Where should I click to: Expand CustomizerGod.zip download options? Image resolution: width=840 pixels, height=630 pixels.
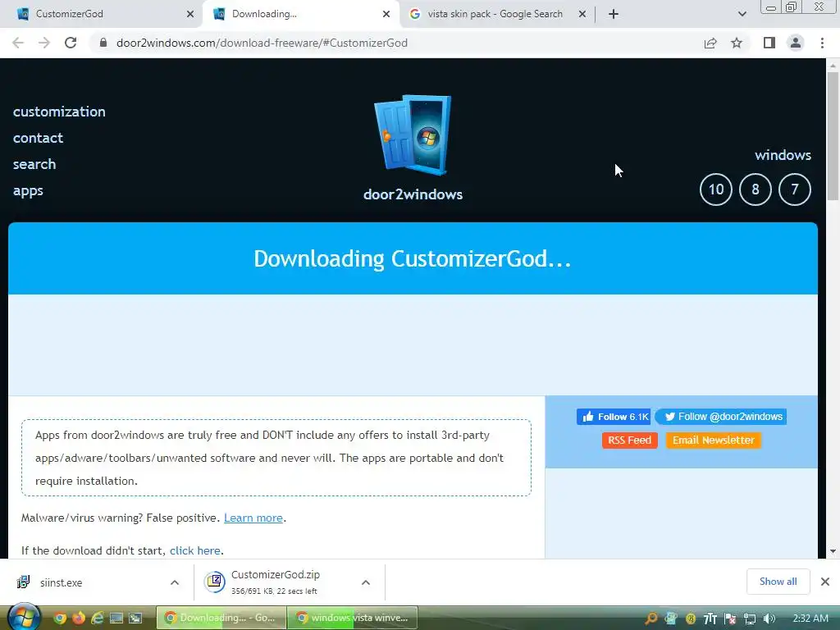tap(365, 582)
